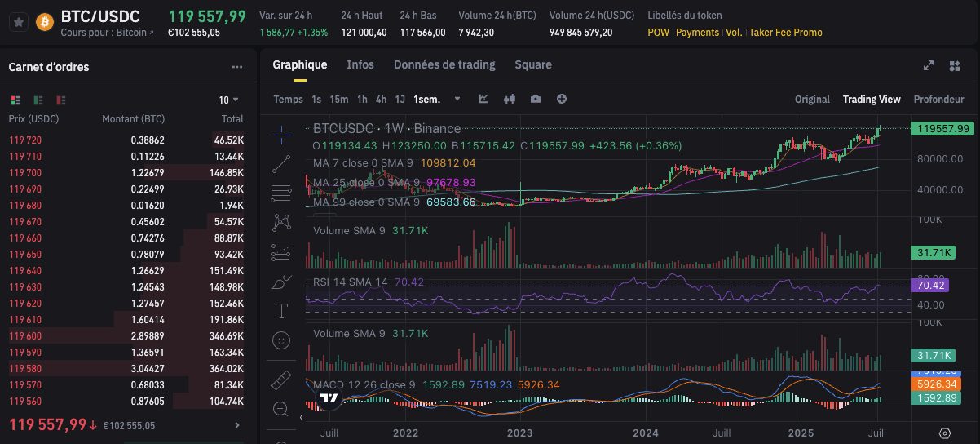Change candlestick chart style
Viewport: 980px width, 444px height.
[510, 99]
